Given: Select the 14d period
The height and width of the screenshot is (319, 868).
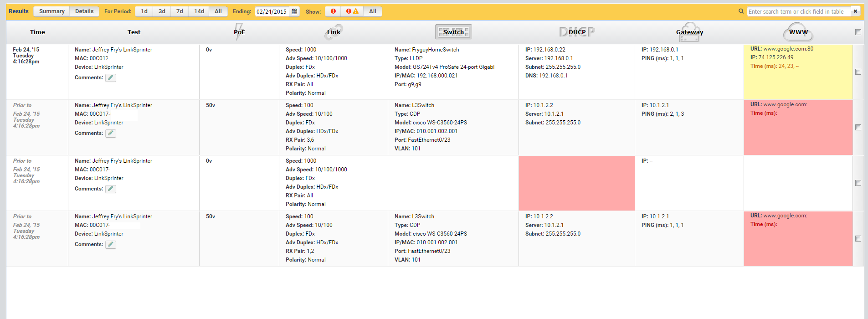Looking at the screenshot, I should click(x=199, y=11).
